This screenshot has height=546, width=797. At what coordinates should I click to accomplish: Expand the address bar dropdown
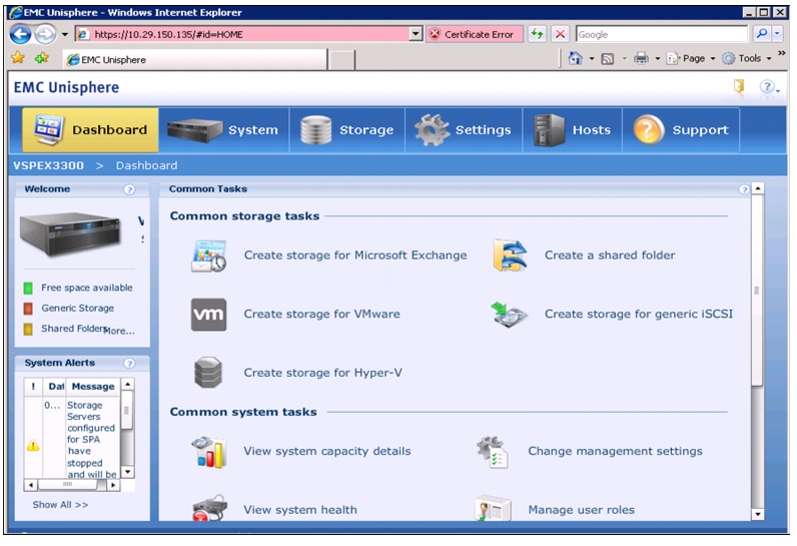(416, 34)
